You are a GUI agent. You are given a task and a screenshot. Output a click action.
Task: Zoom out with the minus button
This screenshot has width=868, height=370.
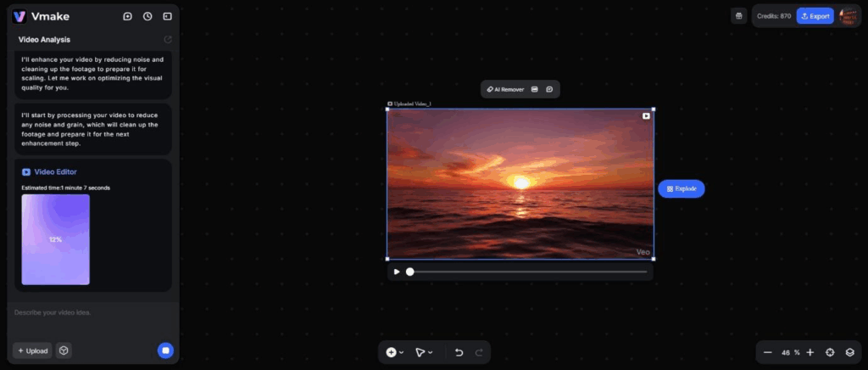pyautogui.click(x=767, y=352)
